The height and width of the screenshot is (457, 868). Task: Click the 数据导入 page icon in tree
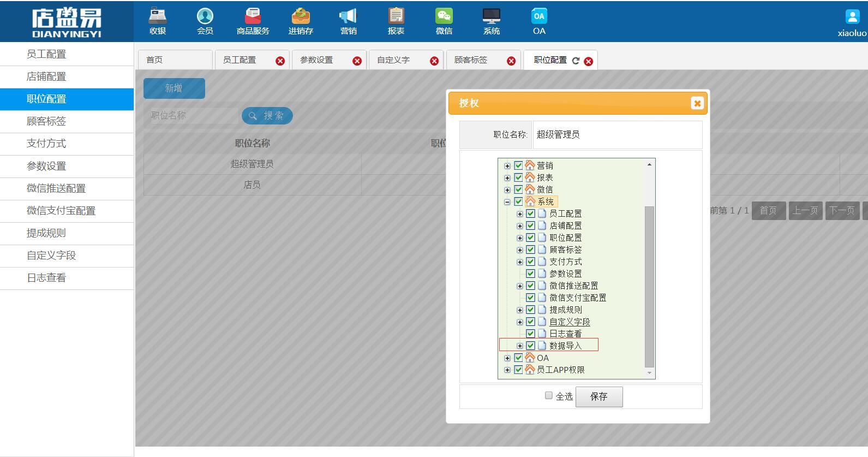click(x=542, y=345)
